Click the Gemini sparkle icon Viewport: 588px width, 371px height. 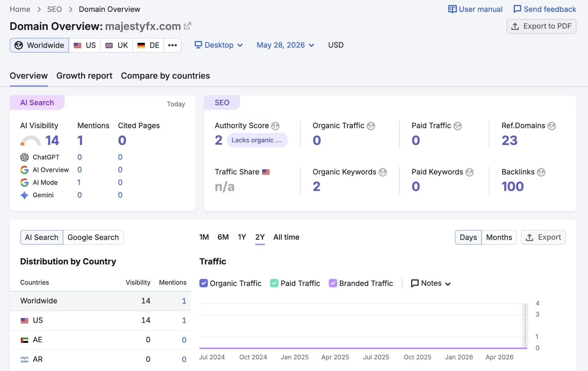pos(24,195)
